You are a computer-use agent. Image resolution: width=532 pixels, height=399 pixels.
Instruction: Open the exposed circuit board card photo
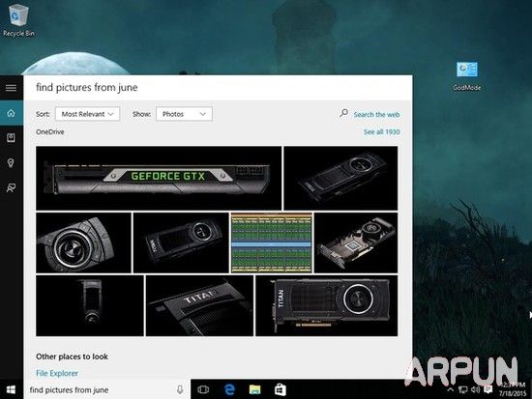tap(356, 242)
